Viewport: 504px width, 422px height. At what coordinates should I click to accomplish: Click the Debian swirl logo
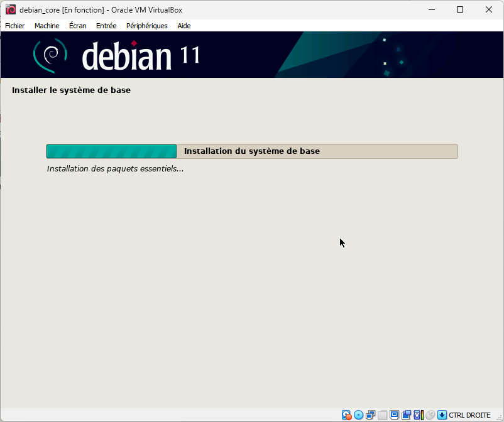click(50, 55)
